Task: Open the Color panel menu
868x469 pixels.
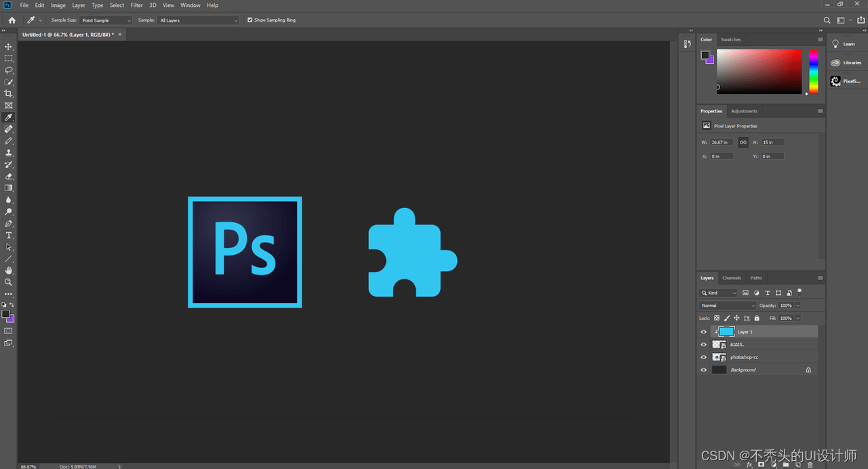Action: click(820, 39)
